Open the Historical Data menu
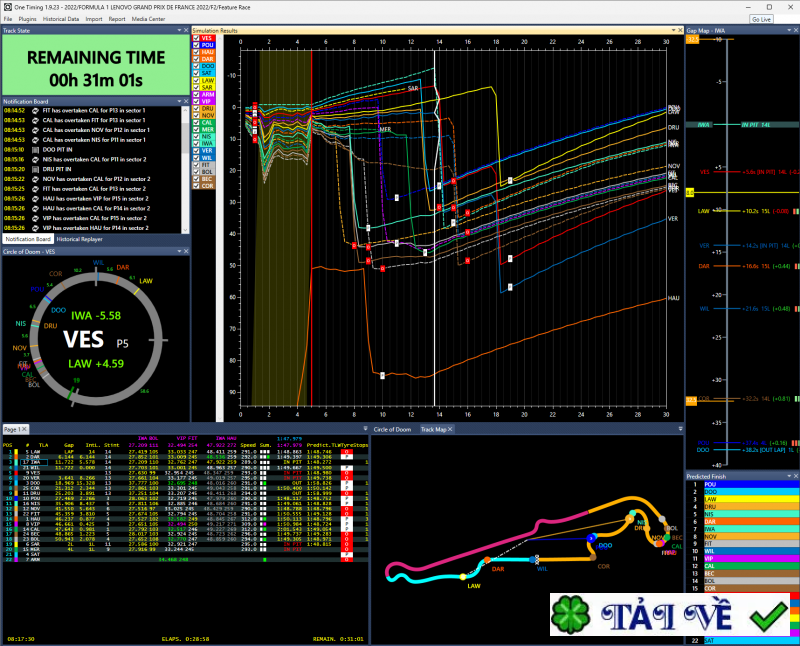The width and height of the screenshot is (800, 646). tap(61, 19)
